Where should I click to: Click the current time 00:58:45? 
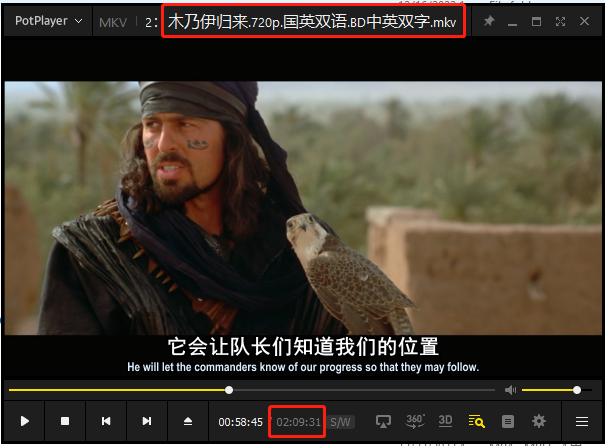[240, 422]
